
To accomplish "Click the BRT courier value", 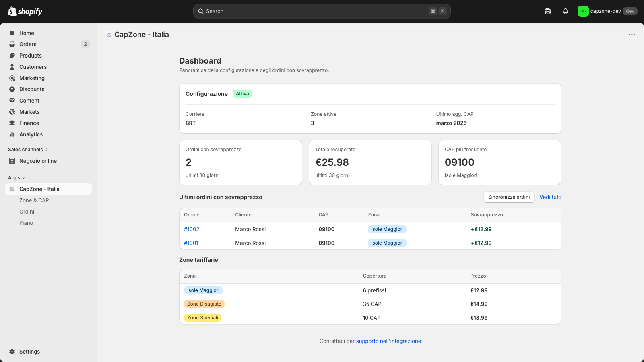I will pyautogui.click(x=191, y=123).
